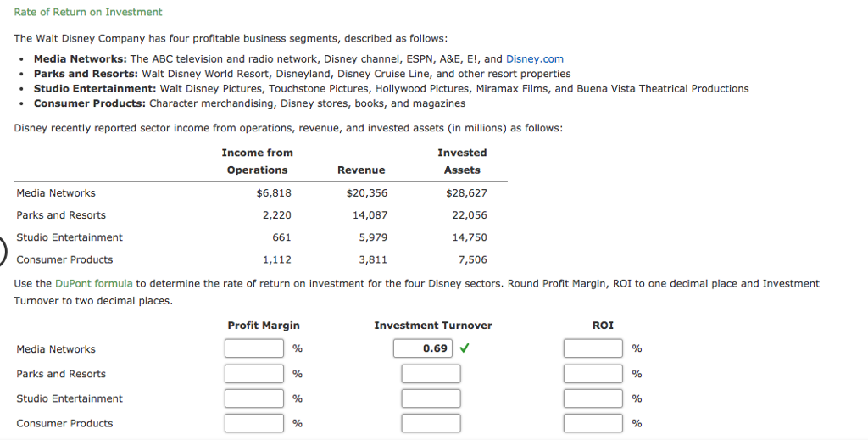Click the Parks and Resorts Investment Turnover input
868x440 pixels.
[x=431, y=374]
